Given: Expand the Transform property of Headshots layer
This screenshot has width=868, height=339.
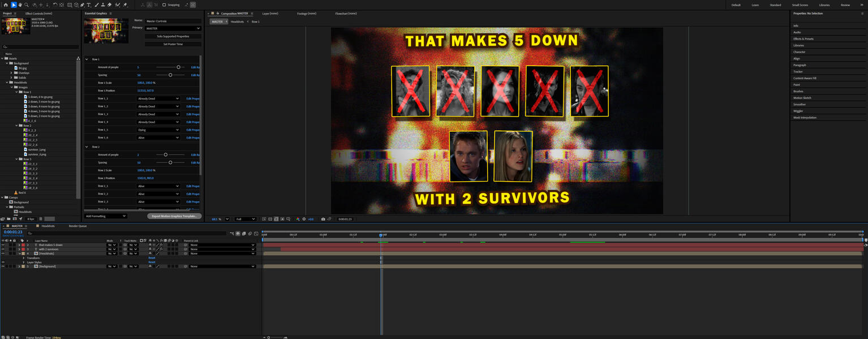Looking at the screenshot, I should click(23, 258).
